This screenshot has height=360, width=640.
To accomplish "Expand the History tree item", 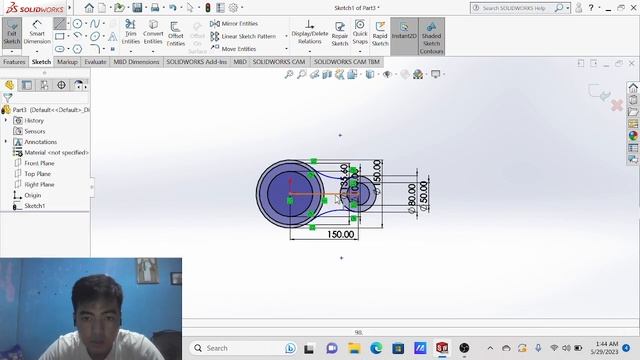I will pyautogui.click(x=6, y=120).
